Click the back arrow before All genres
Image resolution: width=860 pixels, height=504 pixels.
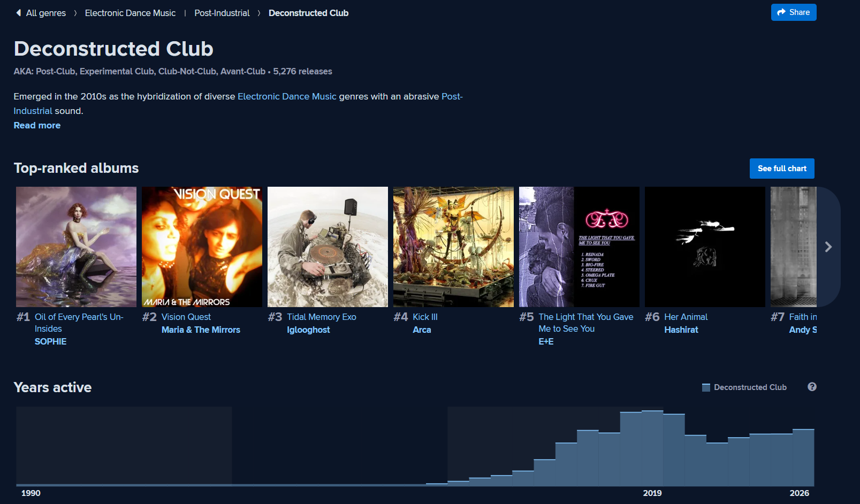click(19, 13)
